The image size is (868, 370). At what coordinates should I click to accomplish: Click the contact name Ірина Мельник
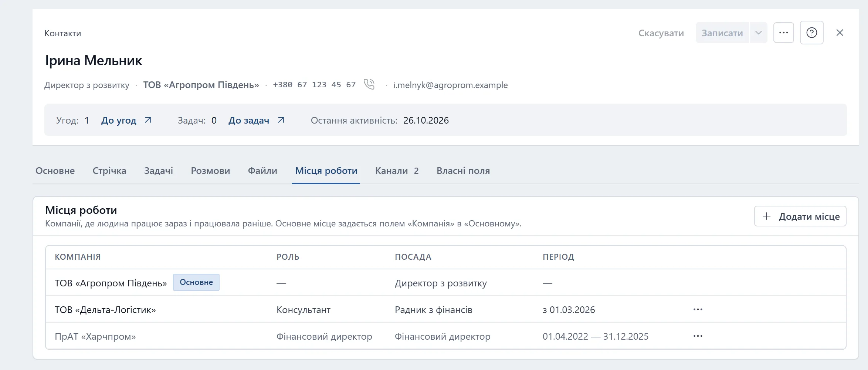94,60
